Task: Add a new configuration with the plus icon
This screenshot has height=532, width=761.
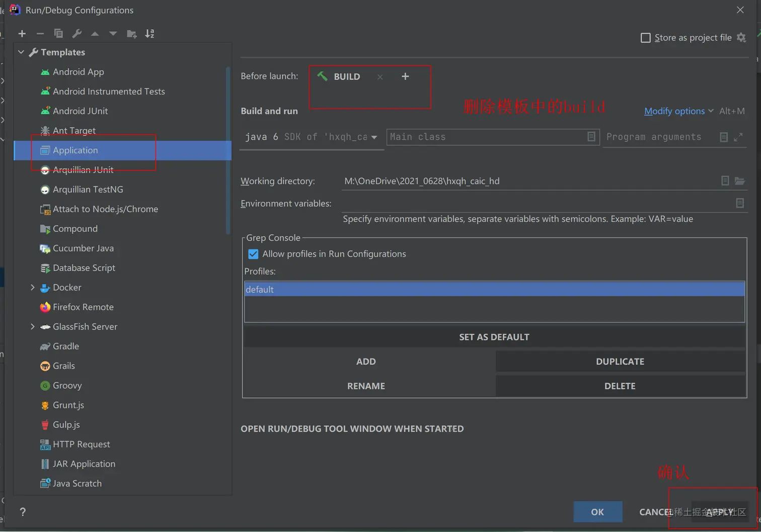Action: 22,34
